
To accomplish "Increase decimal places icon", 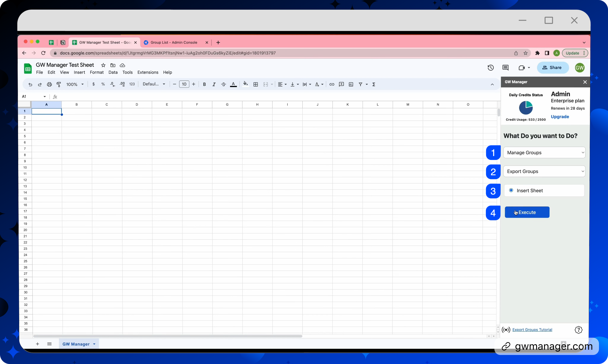I will (122, 84).
